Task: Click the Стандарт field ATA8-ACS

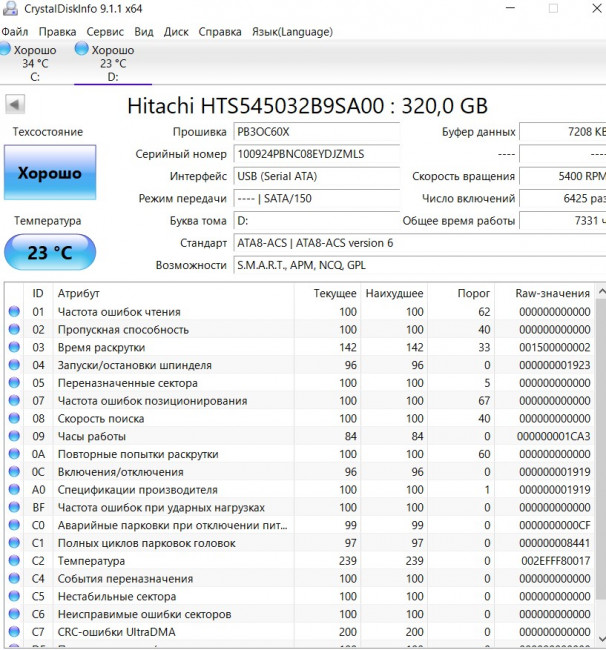Action: [x=419, y=243]
